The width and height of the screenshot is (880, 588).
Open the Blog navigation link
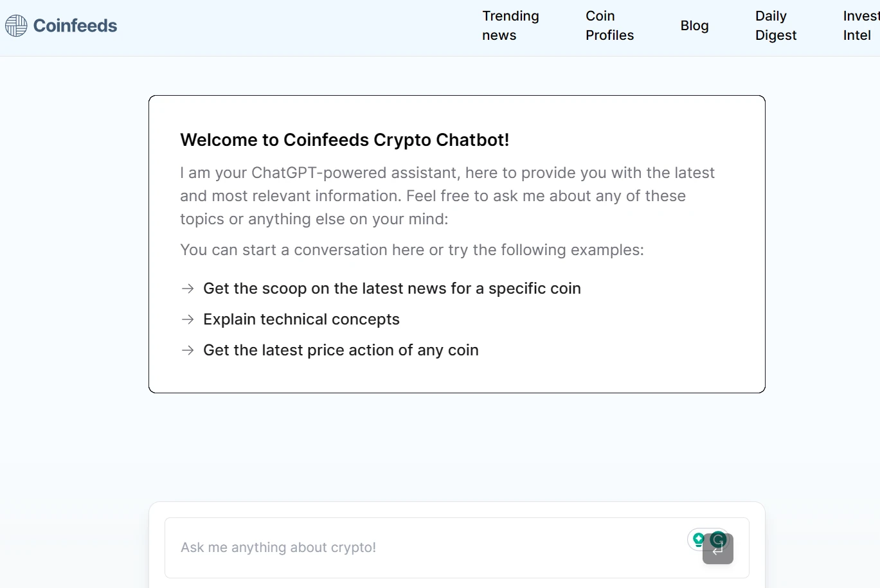click(x=694, y=26)
